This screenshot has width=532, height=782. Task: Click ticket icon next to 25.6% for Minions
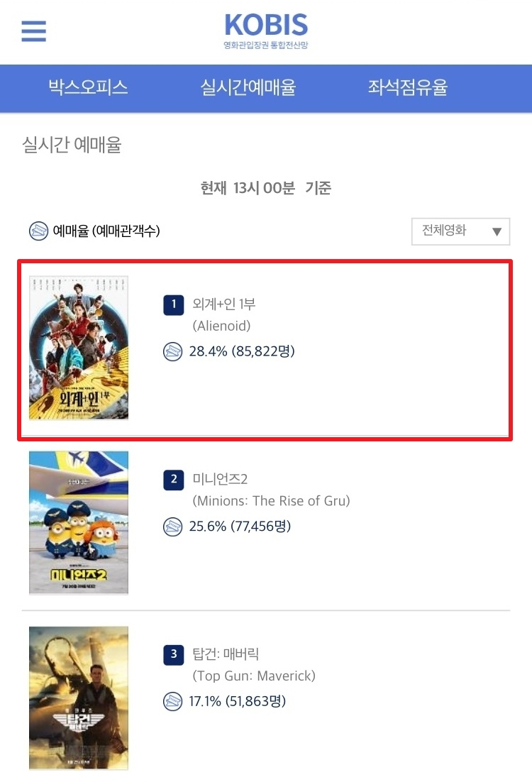pyautogui.click(x=172, y=527)
